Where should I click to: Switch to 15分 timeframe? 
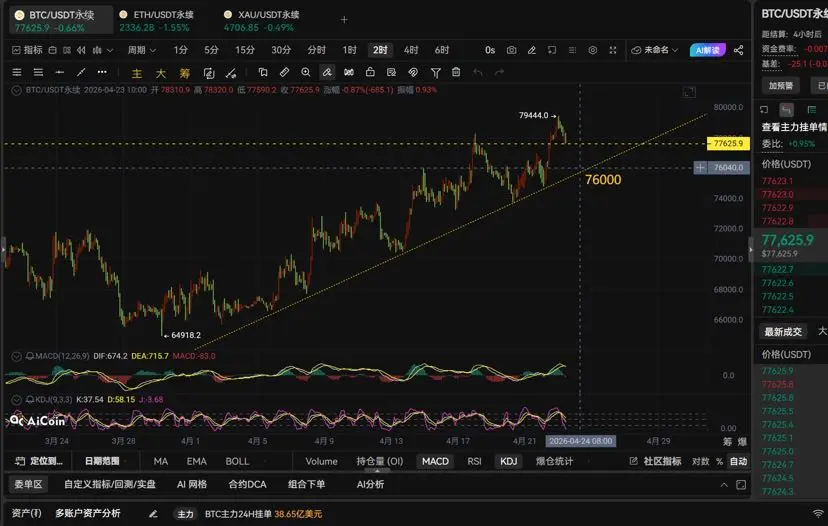click(244, 50)
